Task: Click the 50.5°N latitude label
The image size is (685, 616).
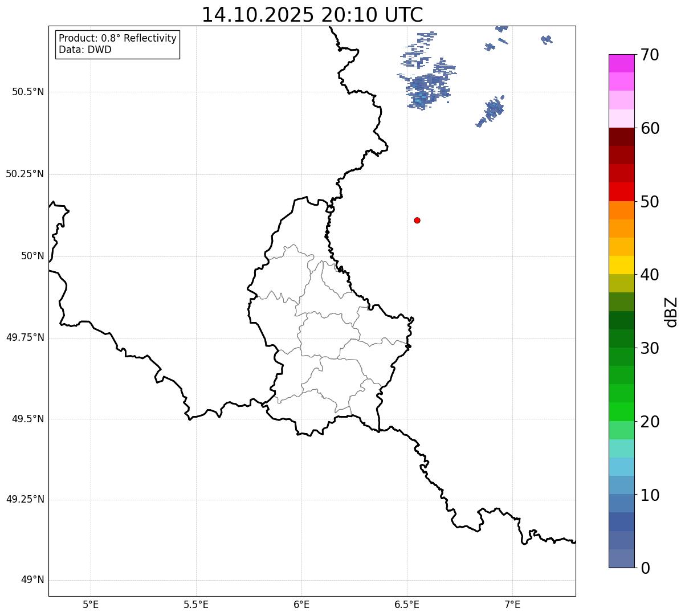Action: point(28,92)
